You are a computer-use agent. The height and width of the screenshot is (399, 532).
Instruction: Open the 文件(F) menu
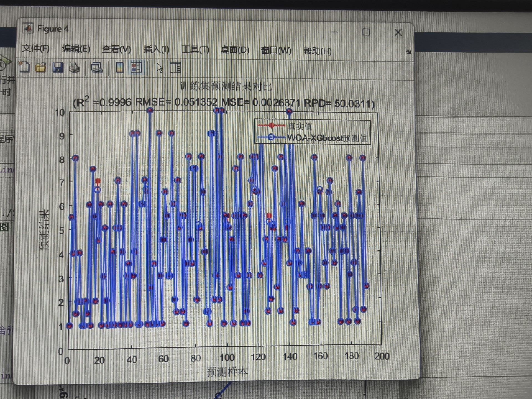36,48
